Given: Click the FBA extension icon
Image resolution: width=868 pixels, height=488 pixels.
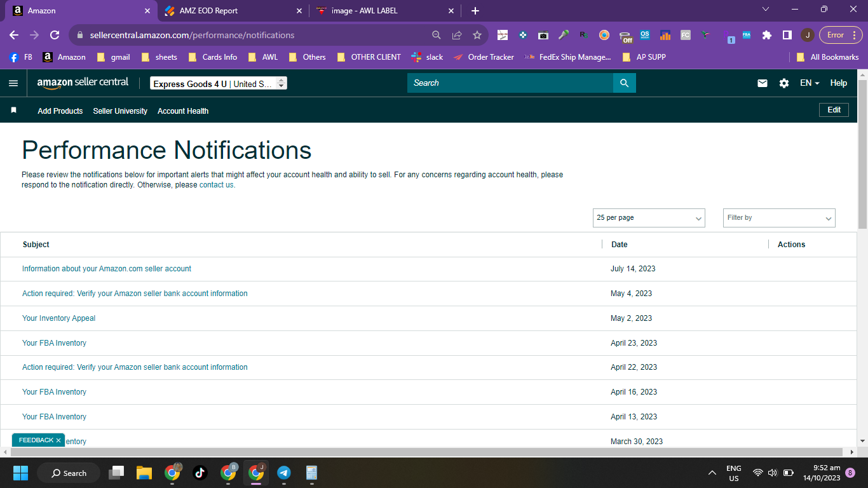Looking at the screenshot, I should point(747,35).
